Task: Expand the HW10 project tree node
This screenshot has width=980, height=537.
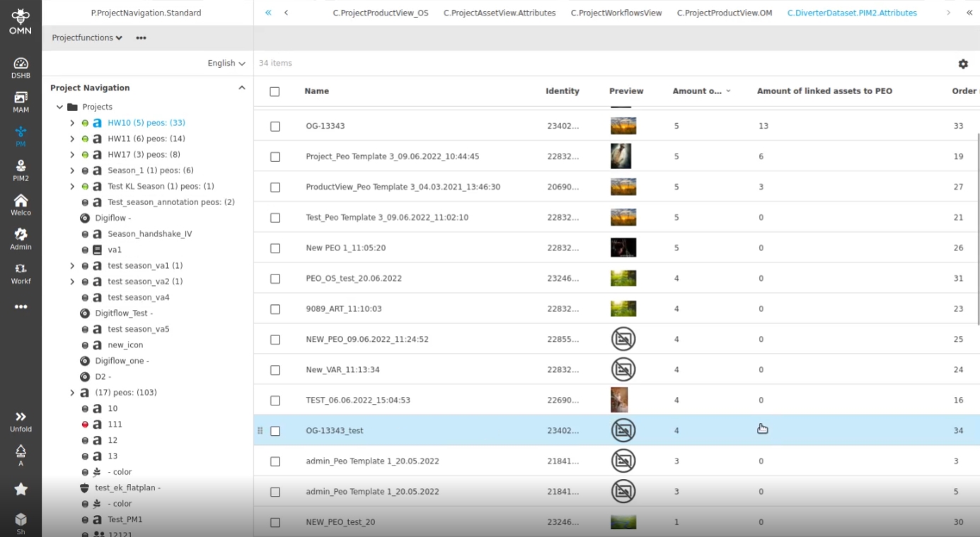Action: tap(72, 123)
